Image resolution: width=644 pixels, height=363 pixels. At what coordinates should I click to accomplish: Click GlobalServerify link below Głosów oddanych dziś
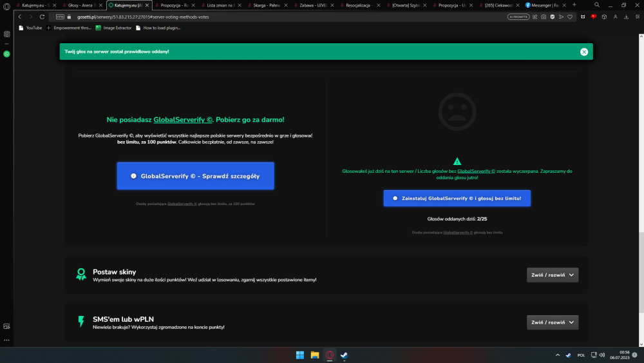pyautogui.click(x=457, y=233)
